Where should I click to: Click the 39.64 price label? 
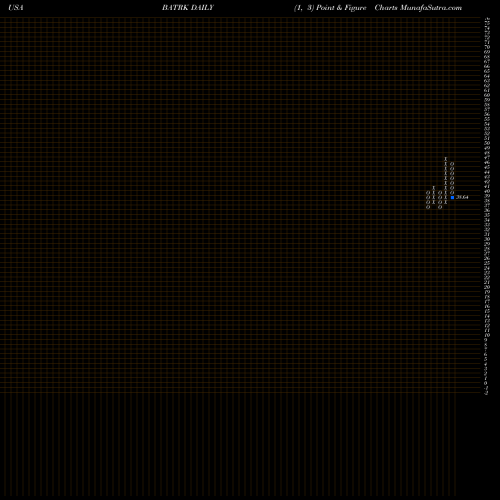coord(462,197)
